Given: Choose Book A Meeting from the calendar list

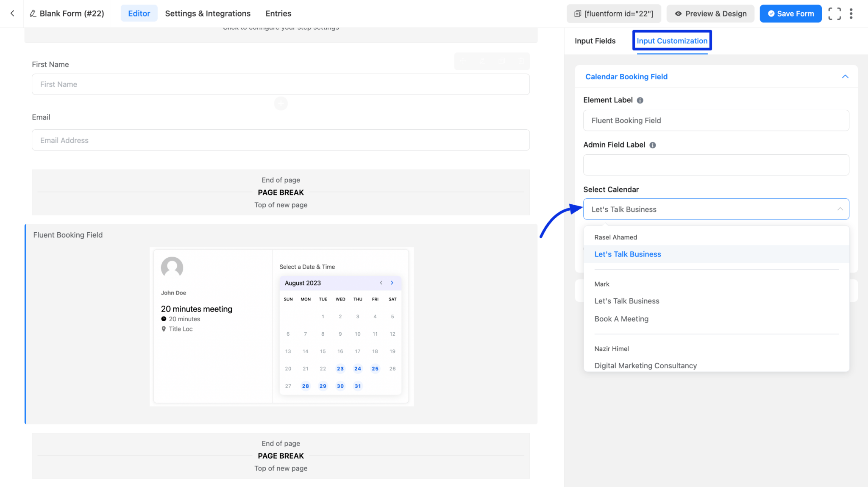Looking at the screenshot, I should 621,319.
